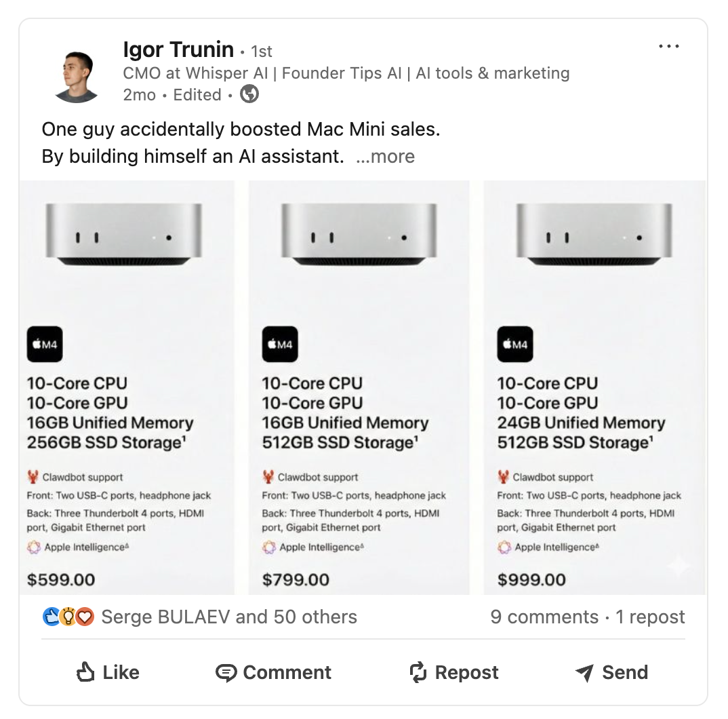Click the globe visibility icon
The height and width of the screenshot is (719, 728).
(249, 94)
